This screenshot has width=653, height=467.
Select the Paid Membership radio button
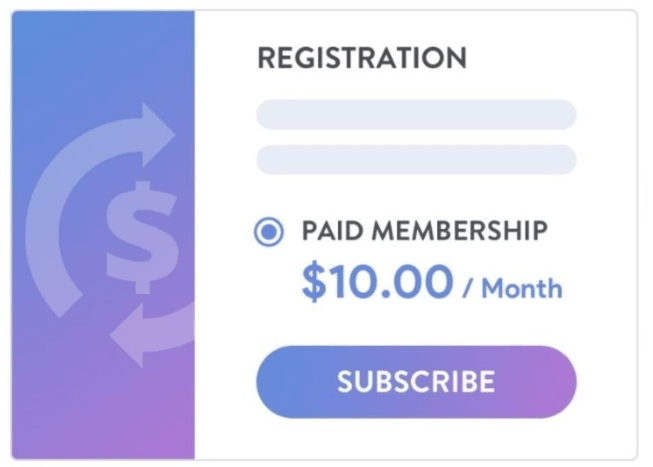tap(269, 232)
